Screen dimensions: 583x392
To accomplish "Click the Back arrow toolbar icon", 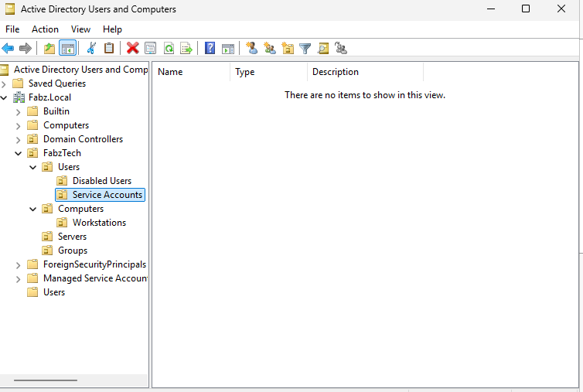I will [x=8, y=49].
